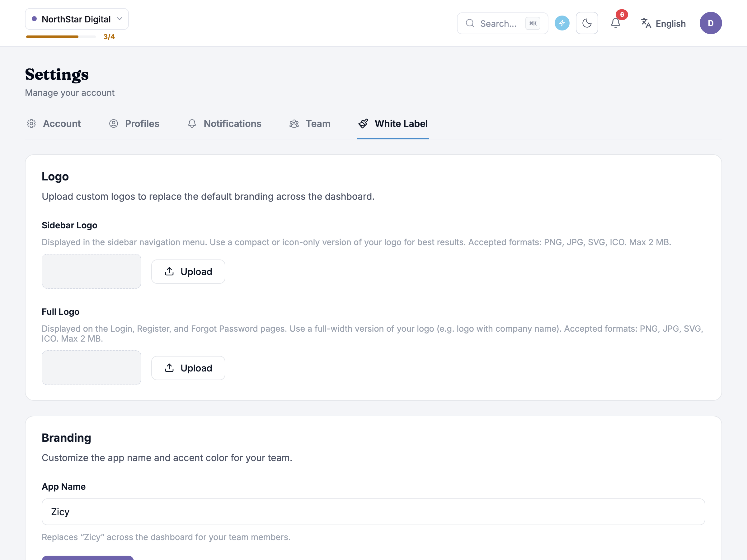The image size is (747, 560).
Task: Click the Logo section heading
Action: click(x=55, y=176)
